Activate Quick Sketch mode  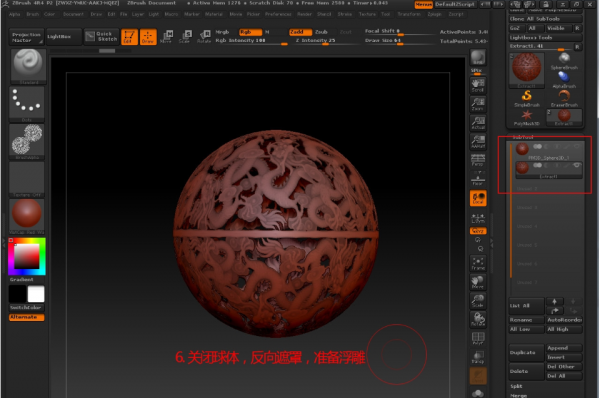pyautogui.click(x=101, y=37)
